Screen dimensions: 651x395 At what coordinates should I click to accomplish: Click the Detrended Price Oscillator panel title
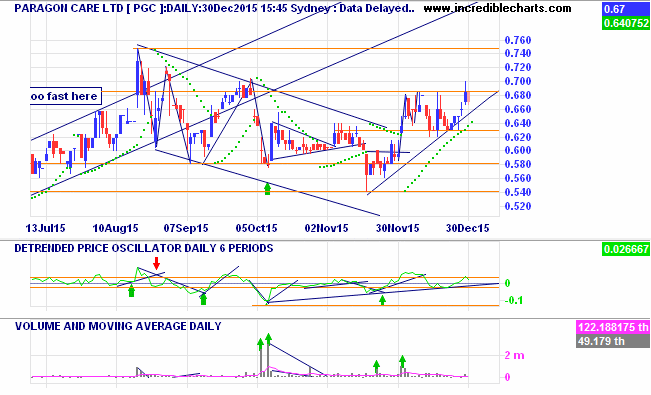pos(144,248)
